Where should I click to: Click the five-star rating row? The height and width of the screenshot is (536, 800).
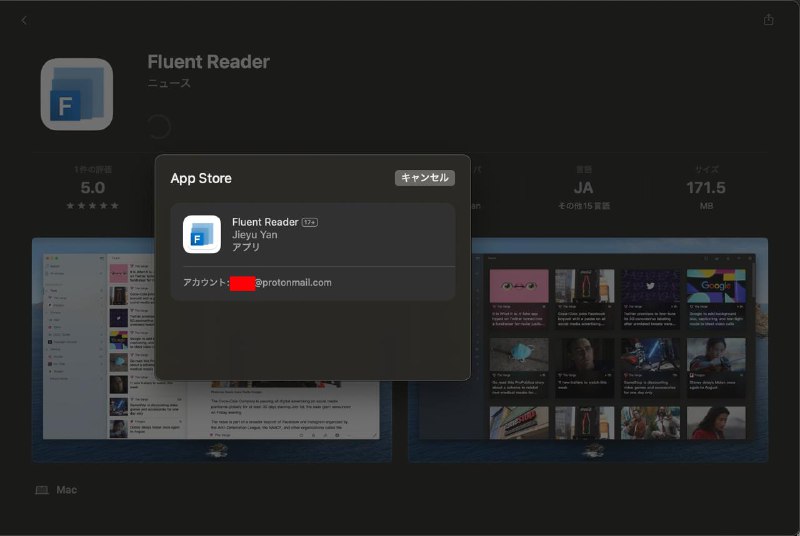(92, 206)
